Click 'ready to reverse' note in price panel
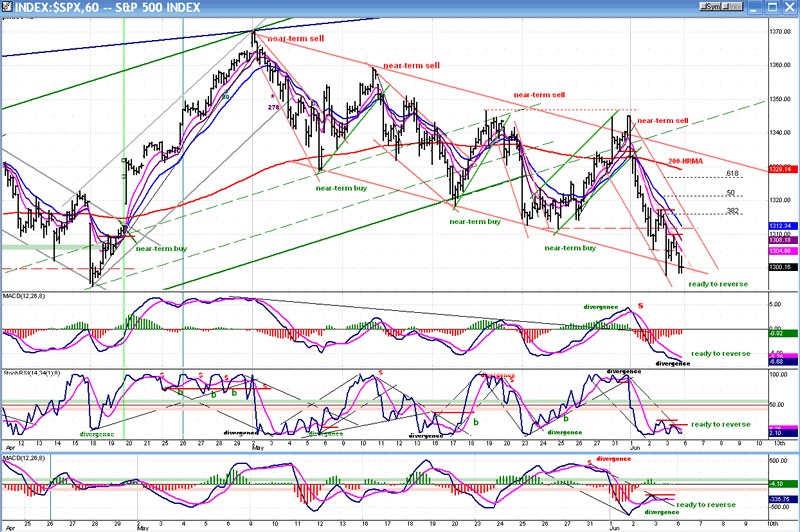 click(718, 284)
